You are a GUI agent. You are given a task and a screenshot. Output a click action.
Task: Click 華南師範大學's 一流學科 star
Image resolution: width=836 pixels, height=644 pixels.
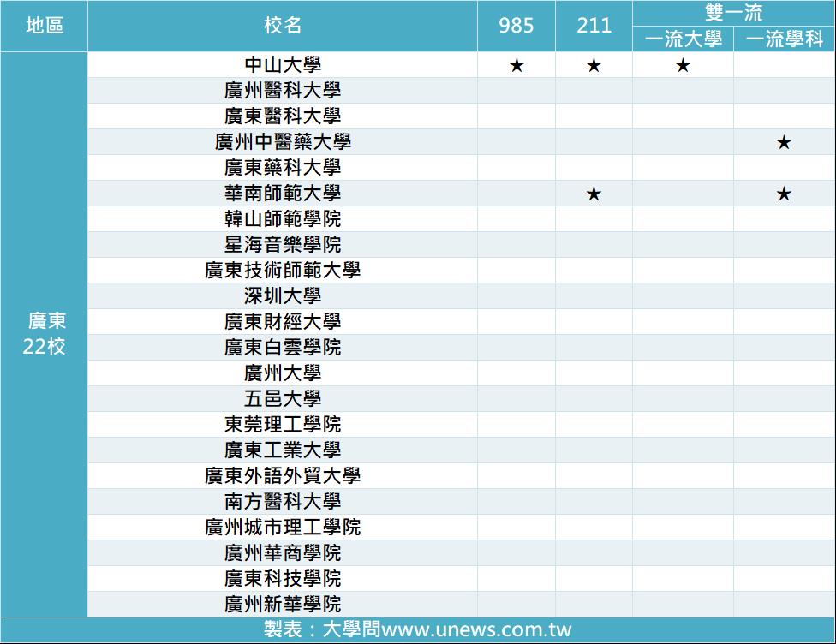coord(784,194)
